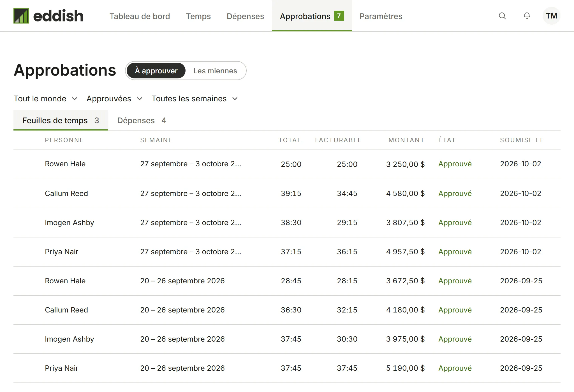Screen dimensions: 574x392
Task: Open the TM user avatar menu
Action: click(551, 16)
